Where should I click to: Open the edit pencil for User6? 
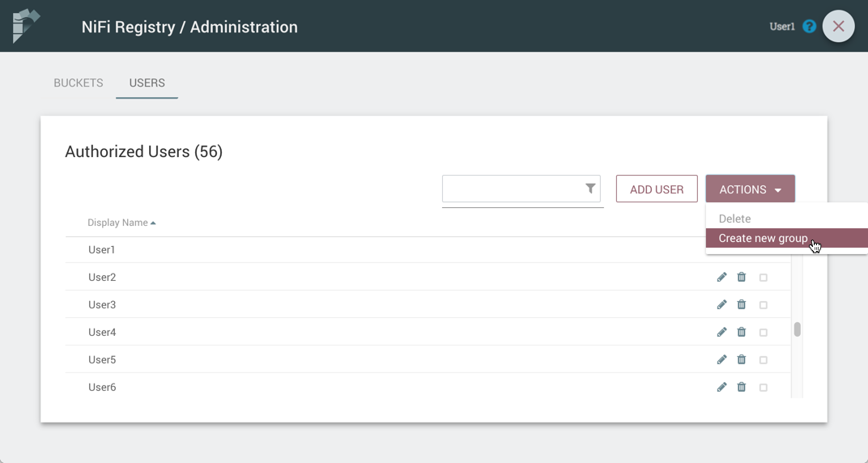tap(721, 388)
